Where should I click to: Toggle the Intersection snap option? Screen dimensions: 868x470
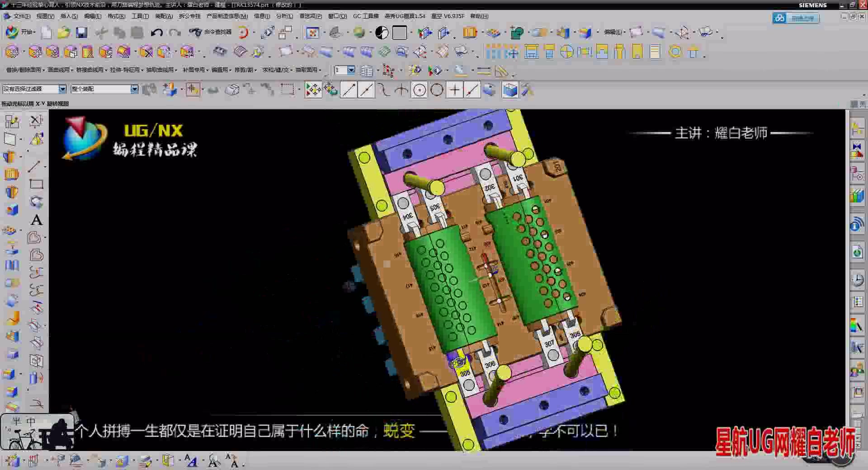click(x=401, y=90)
